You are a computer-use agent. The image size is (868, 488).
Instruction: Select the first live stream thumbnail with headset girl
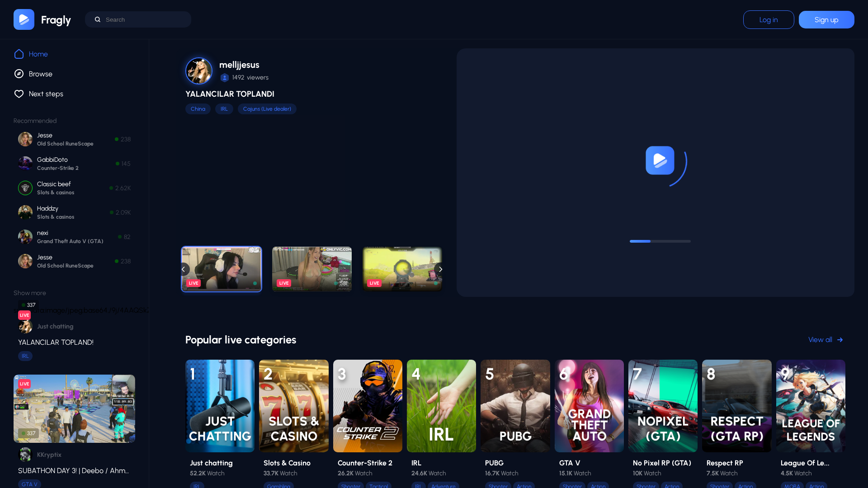coord(222,269)
